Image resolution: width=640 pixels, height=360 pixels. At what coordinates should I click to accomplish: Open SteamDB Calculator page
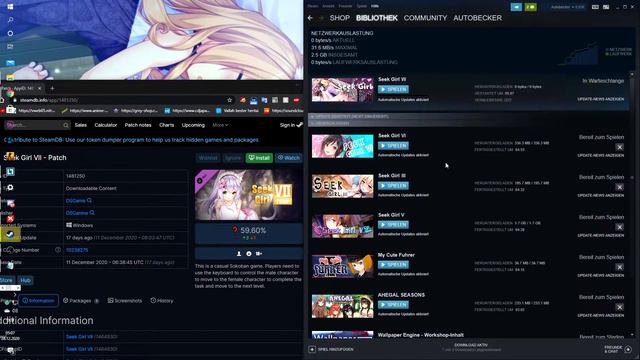[x=106, y=125]
